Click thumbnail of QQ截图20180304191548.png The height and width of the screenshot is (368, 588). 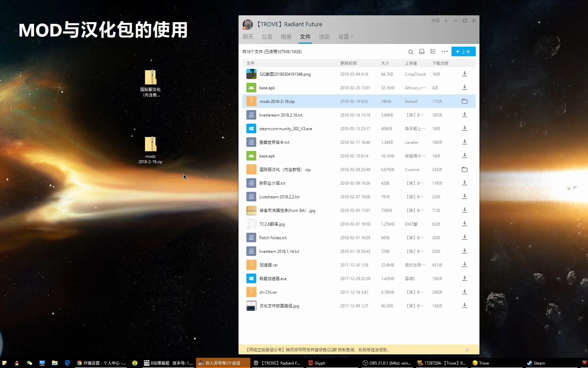click(x=251, y=74)
